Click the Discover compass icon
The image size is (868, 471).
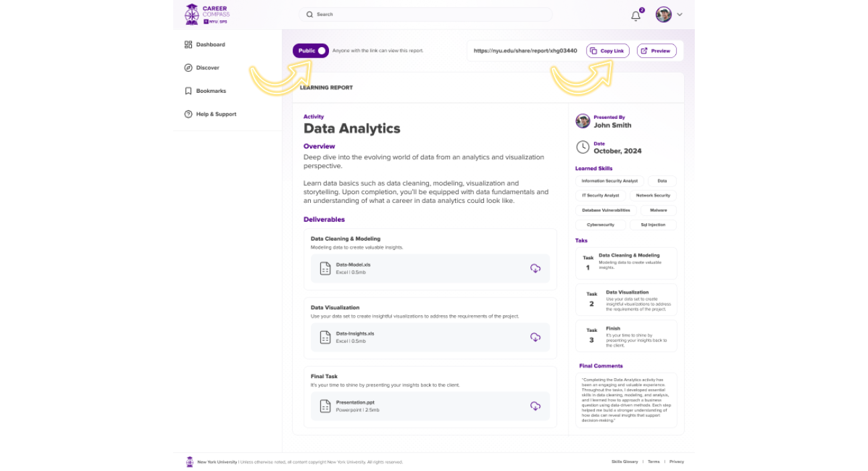coord(188,68)
